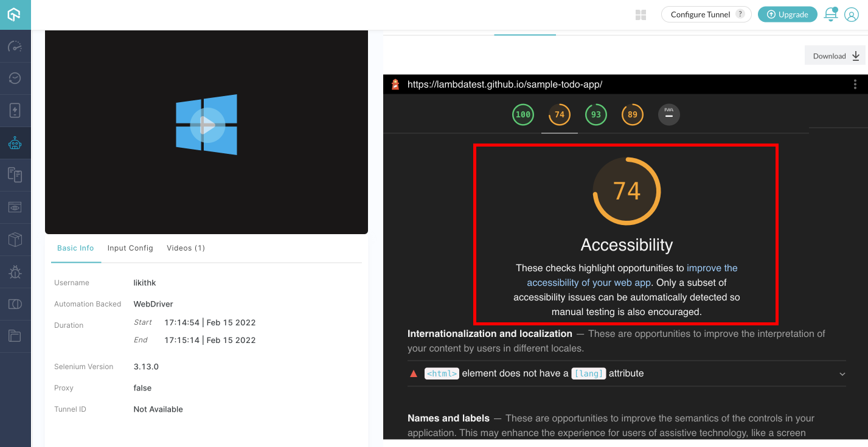Open the grid apps icon in header

click(641, 15)
